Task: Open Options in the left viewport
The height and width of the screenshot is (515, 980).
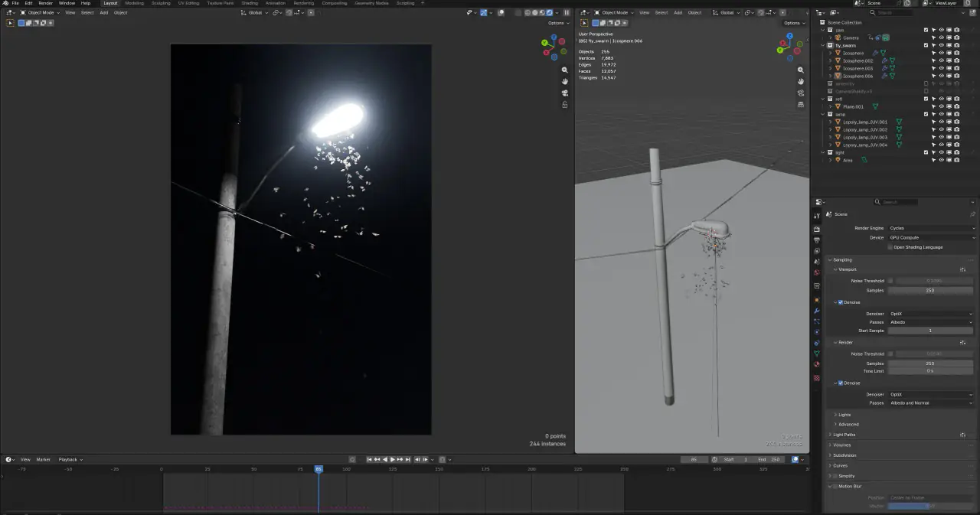Action: click(x=557, y=23)
